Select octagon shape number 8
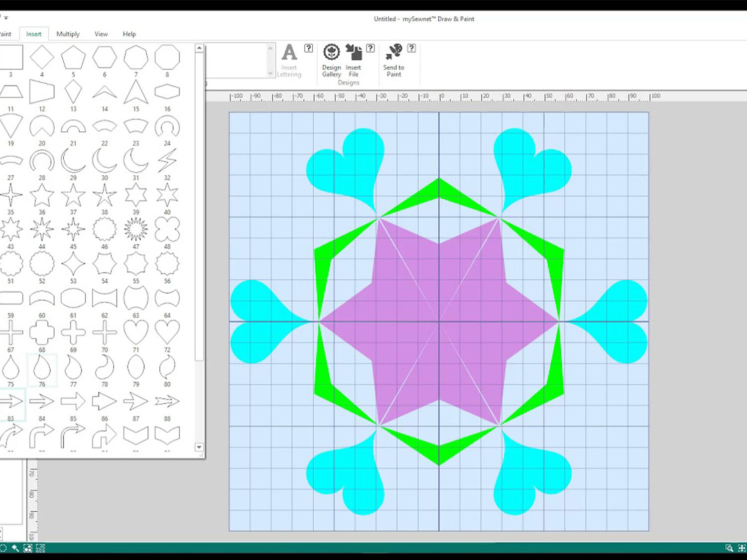This screenshot has width=747, height=560. pyautogui.click(x=167, y=57)
